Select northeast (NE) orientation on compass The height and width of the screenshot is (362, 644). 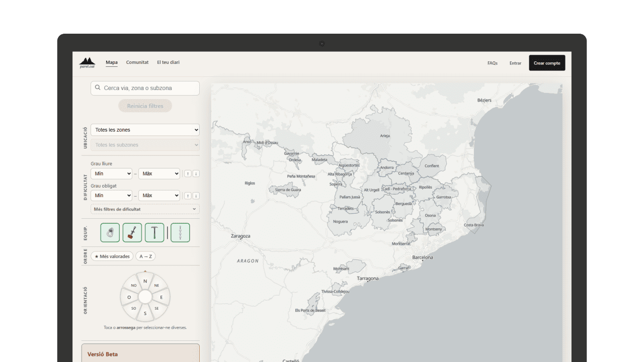[156, 285]
